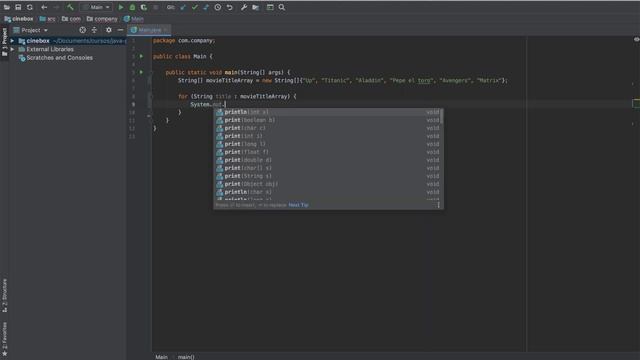The width and height of the screenshot is (640, 360).
Task: Open completion popup more options dots
Action: (438, 205)
